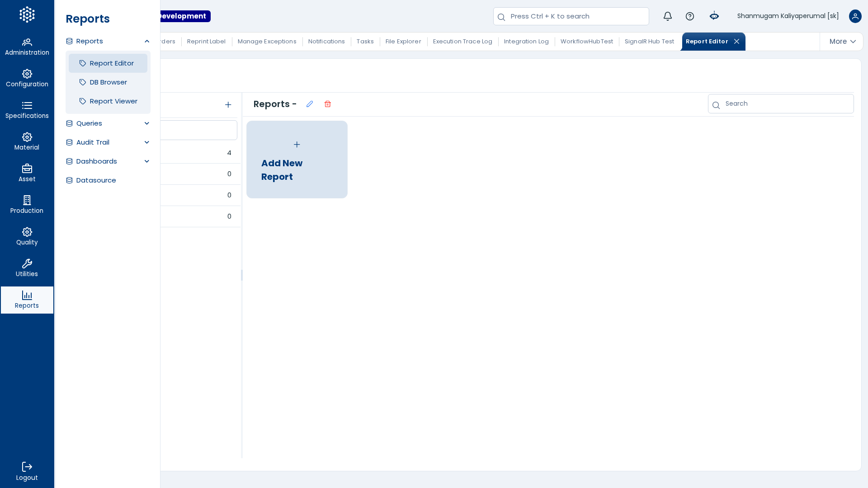Switch to the Execution Trace Log tab
The image size is (868, 488).
(462, 42)
